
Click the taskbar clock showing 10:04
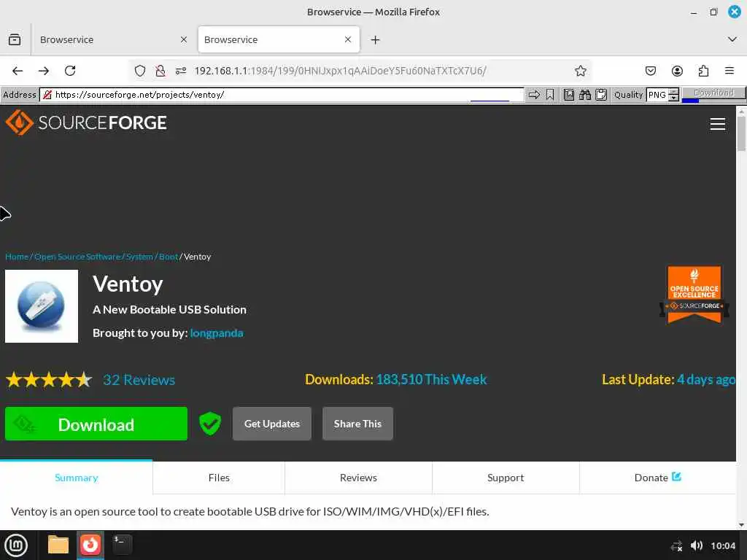point(723,545)
